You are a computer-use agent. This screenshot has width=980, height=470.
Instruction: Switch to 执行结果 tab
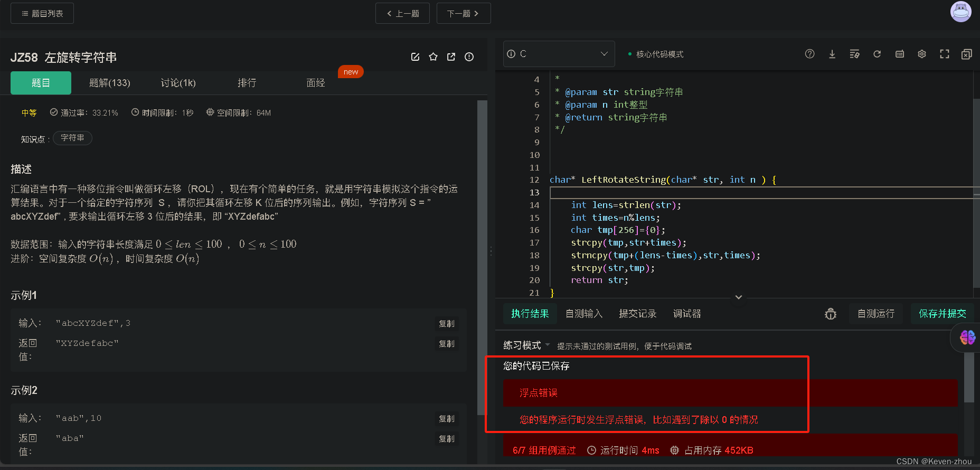coord(530,314)
